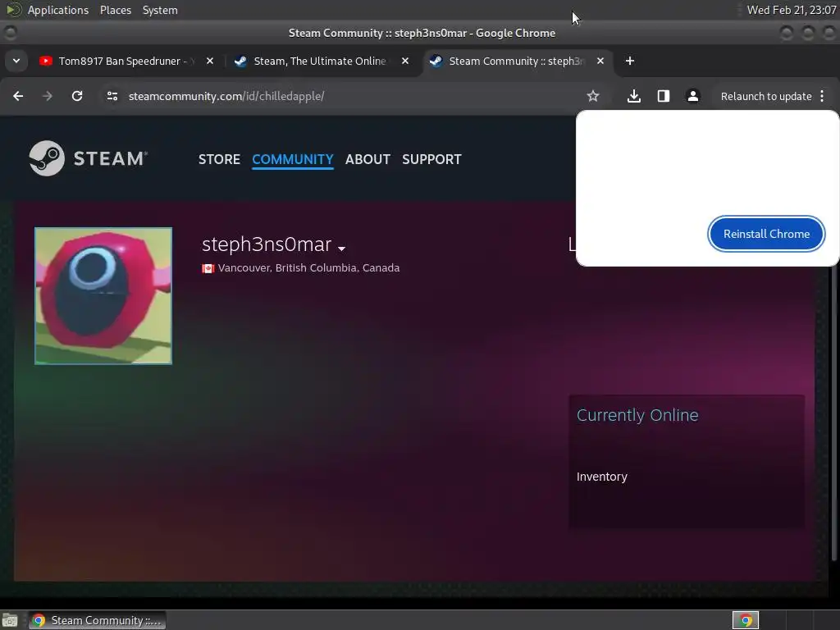Switch to Steam, The Ultimate Online tab
The image size is (840, 630).
pos(322,61)
